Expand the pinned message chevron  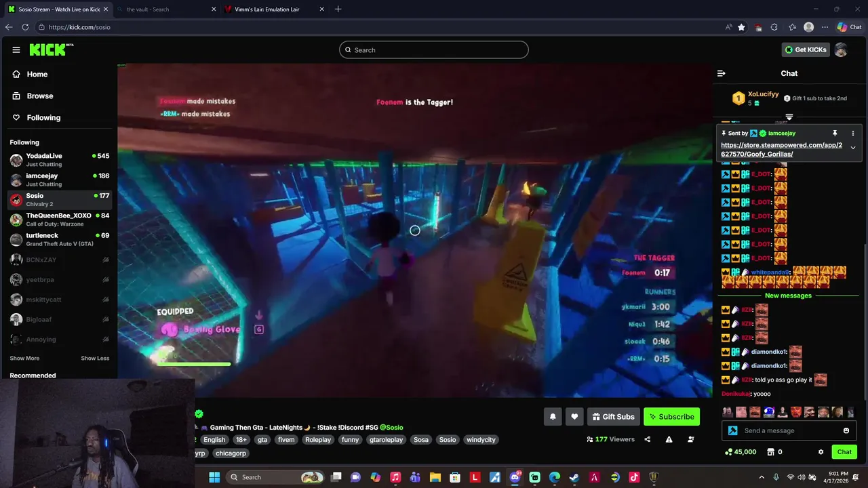click(853, 148)
